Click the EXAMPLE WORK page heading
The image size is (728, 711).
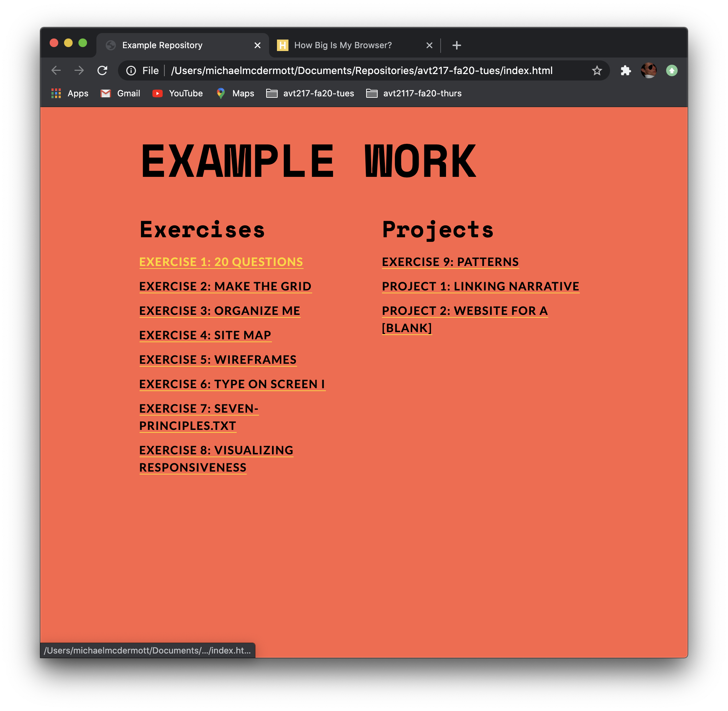[x=308, y=161]
